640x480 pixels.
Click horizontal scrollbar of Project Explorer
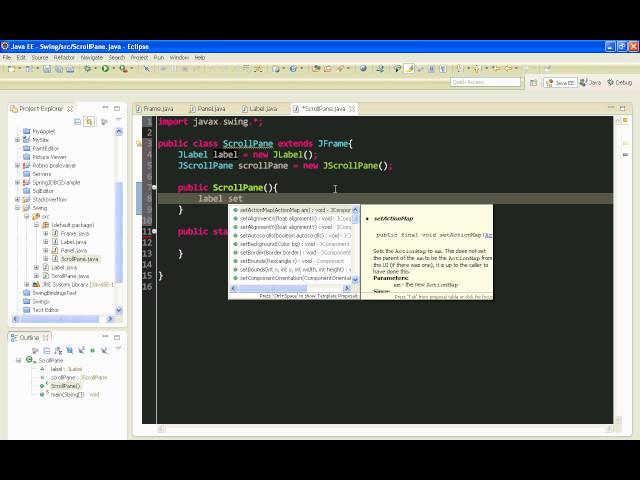click(63, 319)
